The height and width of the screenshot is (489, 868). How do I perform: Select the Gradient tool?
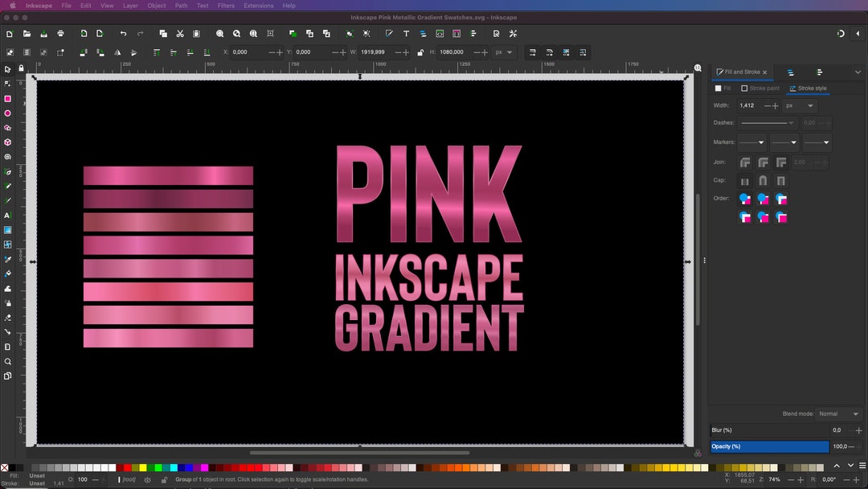(7, 229)
